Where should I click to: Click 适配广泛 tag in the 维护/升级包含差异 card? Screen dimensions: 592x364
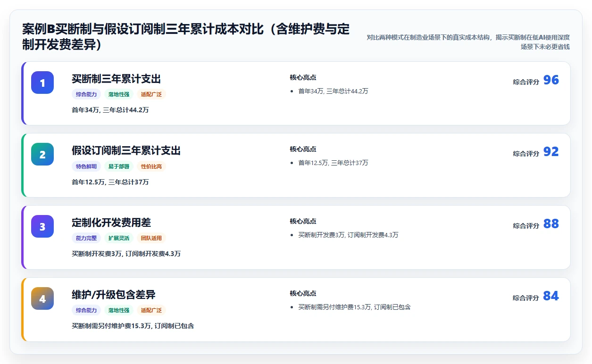coord(151,310)
